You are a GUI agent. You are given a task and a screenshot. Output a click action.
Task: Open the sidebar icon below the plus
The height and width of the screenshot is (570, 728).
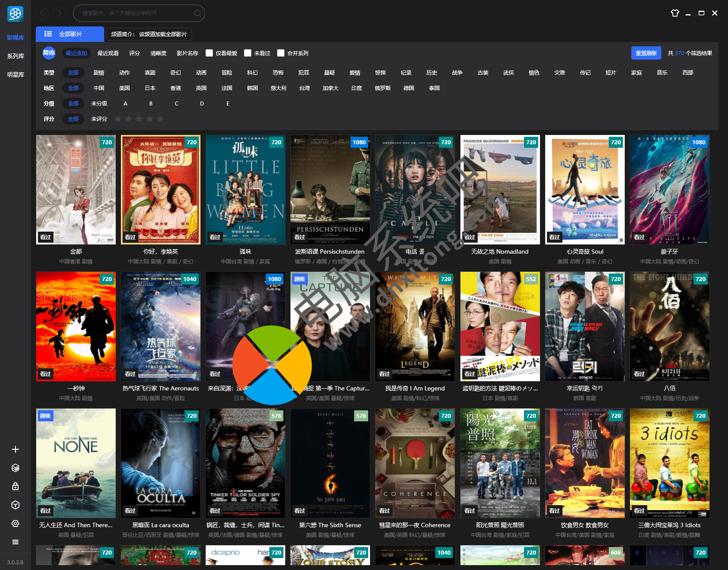pos(15,468)
